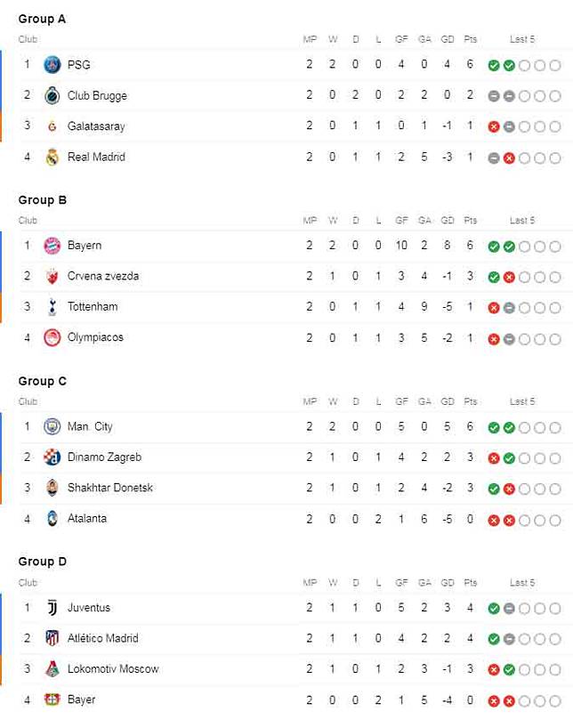Open the Shakhtar Donetsk team link
Viewport: 573px width, 728px height.
coord(109,488)
